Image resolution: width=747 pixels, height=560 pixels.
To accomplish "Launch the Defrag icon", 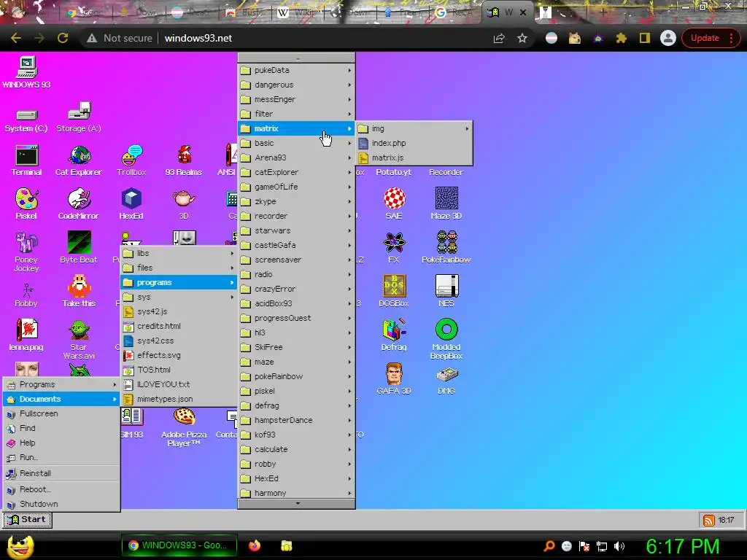I will pyautogui.click(x=394, y=335).
